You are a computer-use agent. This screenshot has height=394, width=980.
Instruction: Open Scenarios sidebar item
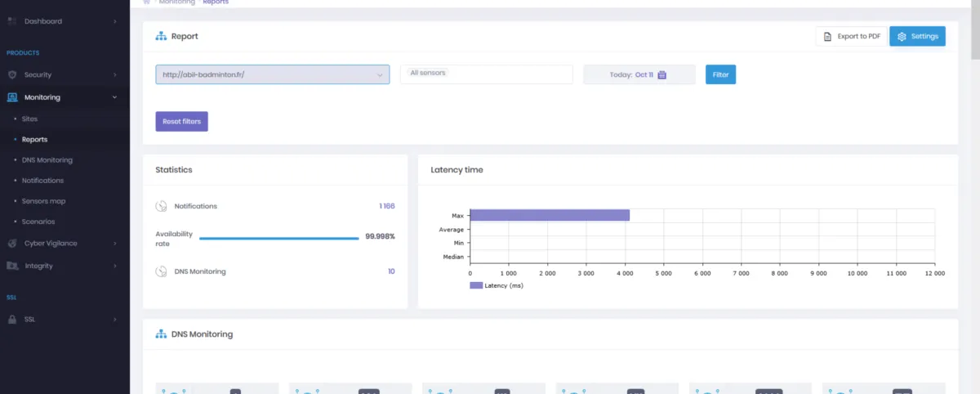[x=38, y=221]
